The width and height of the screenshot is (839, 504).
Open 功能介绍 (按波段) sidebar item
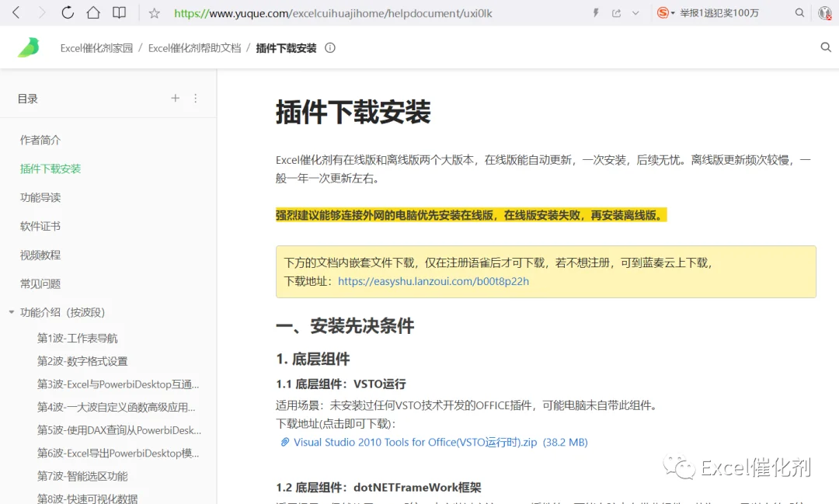tap(62, 312)
